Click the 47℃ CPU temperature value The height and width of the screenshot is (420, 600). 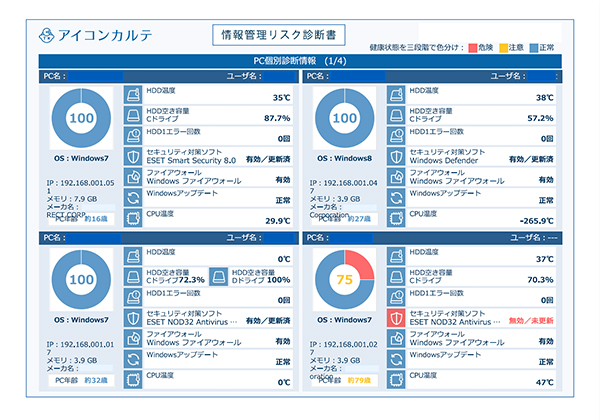(545, 383)
